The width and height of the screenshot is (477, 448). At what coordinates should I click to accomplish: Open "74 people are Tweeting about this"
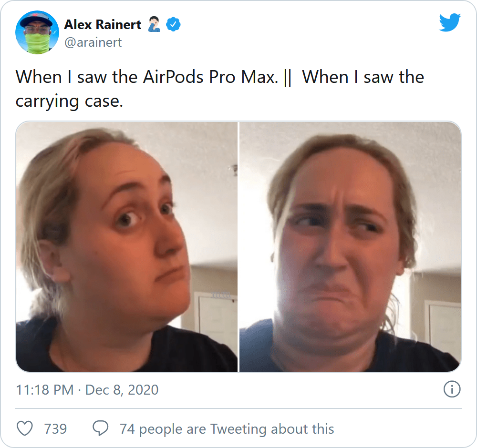227,429
